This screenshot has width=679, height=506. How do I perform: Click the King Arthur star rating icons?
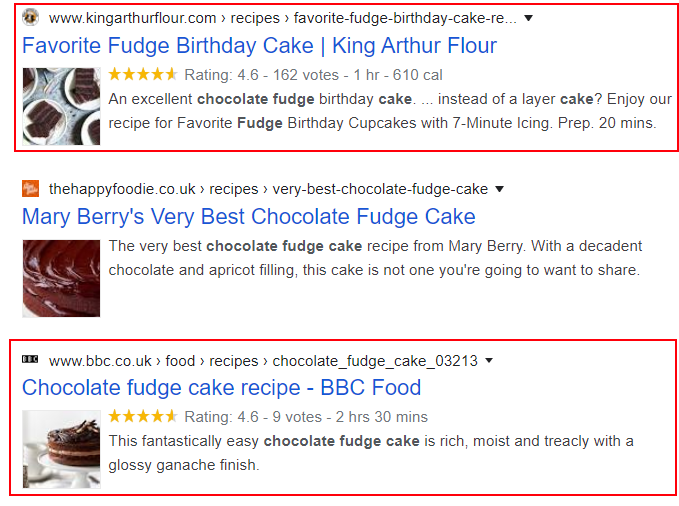[143, 75]
